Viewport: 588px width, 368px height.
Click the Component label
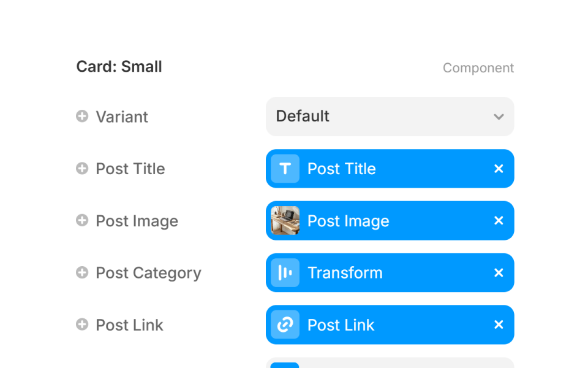click(478, 67)
